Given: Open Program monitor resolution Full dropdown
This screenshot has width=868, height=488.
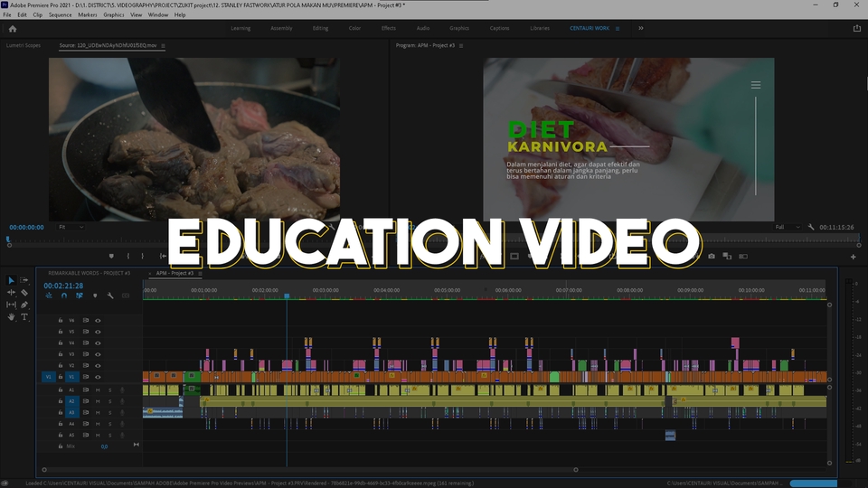Looking at the screenshot, I should pyautogui.click(x=788, y=227).
